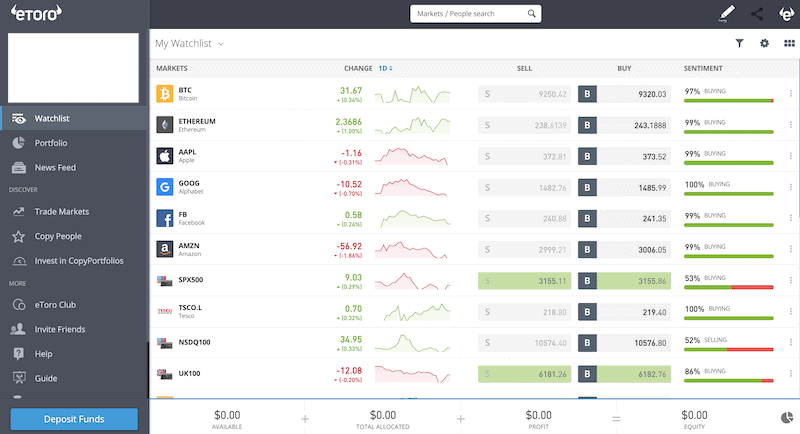The image size is (800, 434).
Task: Click UK100 86% sentiment bar
Action: 729,380
